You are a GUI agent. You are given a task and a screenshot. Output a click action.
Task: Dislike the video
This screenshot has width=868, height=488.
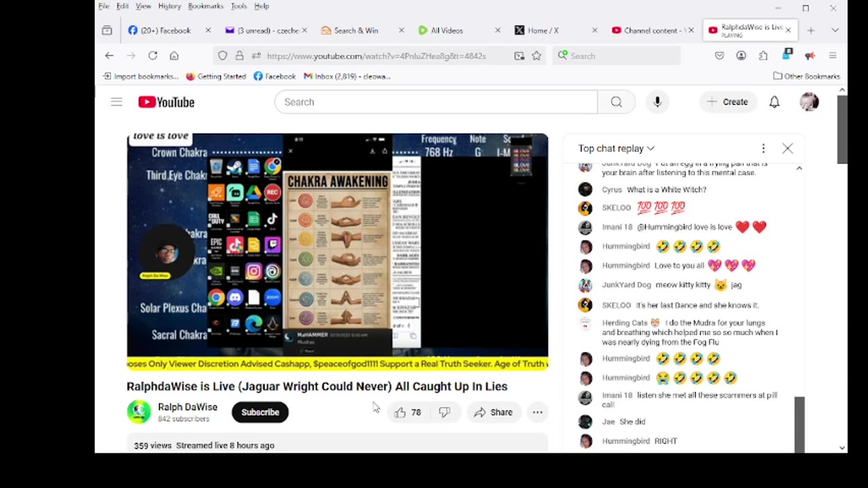point(445,412)
